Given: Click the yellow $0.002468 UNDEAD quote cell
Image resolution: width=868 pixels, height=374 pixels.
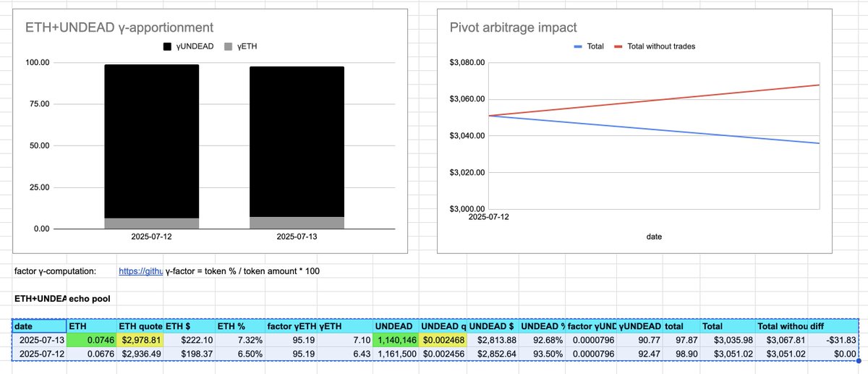Looking at the screenshot, I should pos(443,341).
